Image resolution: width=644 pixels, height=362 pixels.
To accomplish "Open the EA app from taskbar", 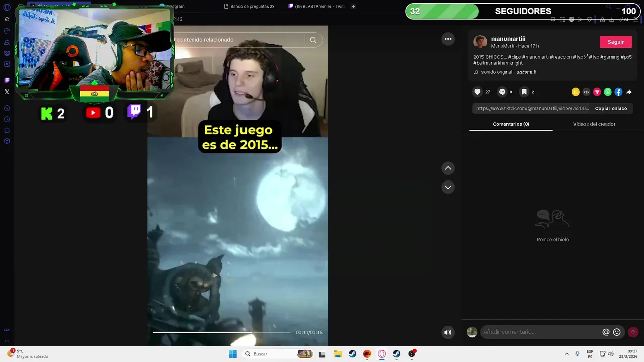I will (x=367, y=354).
